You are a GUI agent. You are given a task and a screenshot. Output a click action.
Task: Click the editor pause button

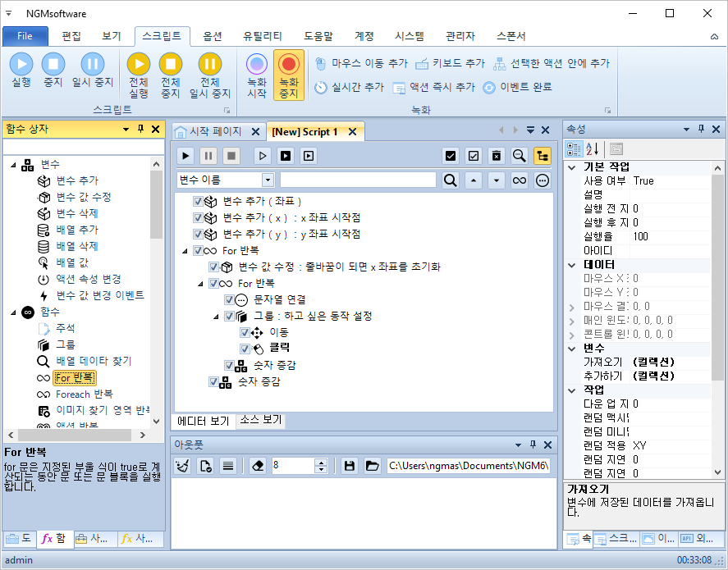[x=208, y=156]
